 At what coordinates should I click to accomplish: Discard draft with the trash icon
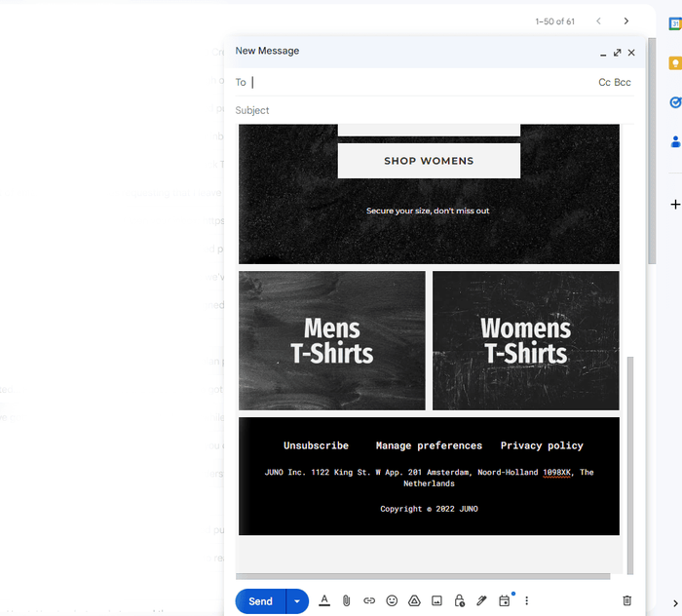626,600
